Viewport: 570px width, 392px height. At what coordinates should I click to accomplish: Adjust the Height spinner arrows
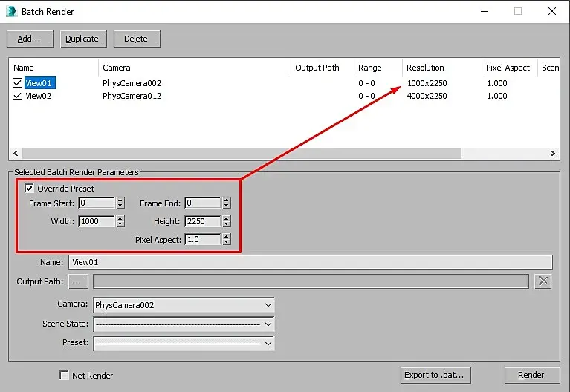pyautogui.click(x=227, y=221)
